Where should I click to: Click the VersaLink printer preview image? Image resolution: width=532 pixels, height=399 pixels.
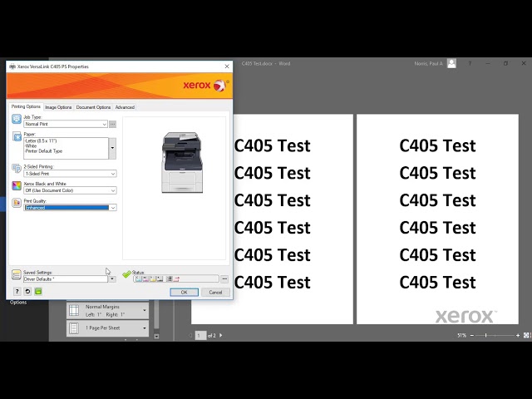(x=183, y=163)
